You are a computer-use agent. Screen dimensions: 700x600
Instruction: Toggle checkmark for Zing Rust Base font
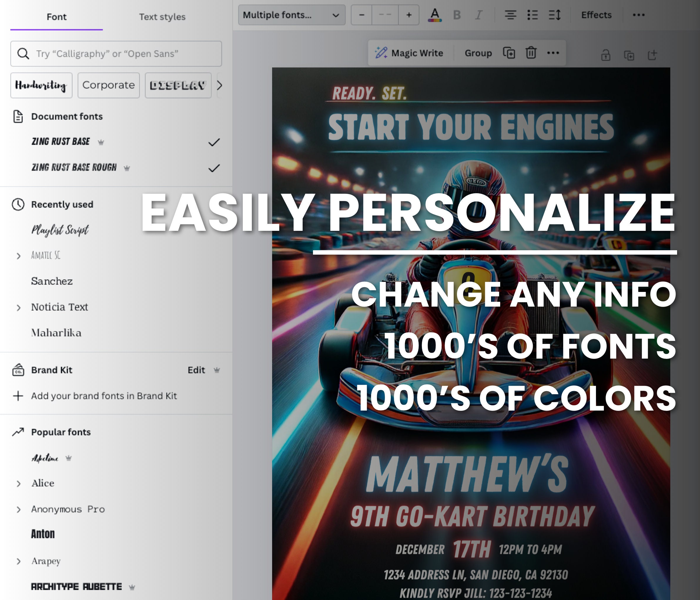(x=214, y=142)
